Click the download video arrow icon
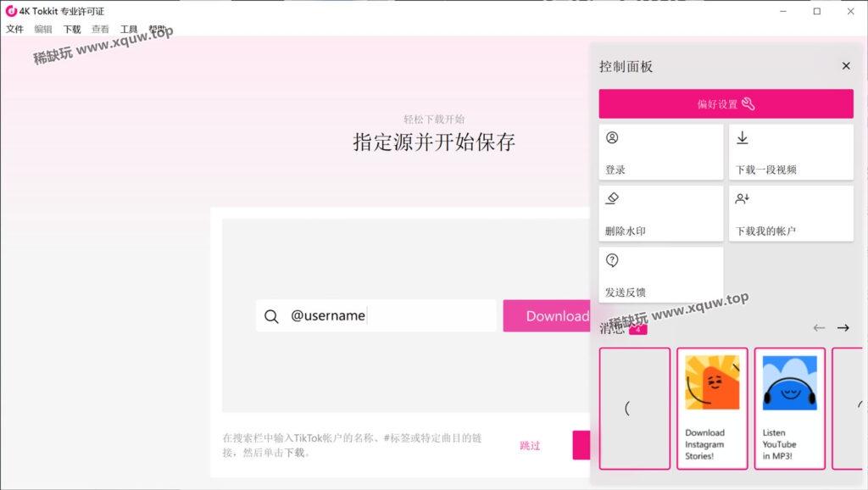Viewport: 868px width, 490px height. pos(743,138)
